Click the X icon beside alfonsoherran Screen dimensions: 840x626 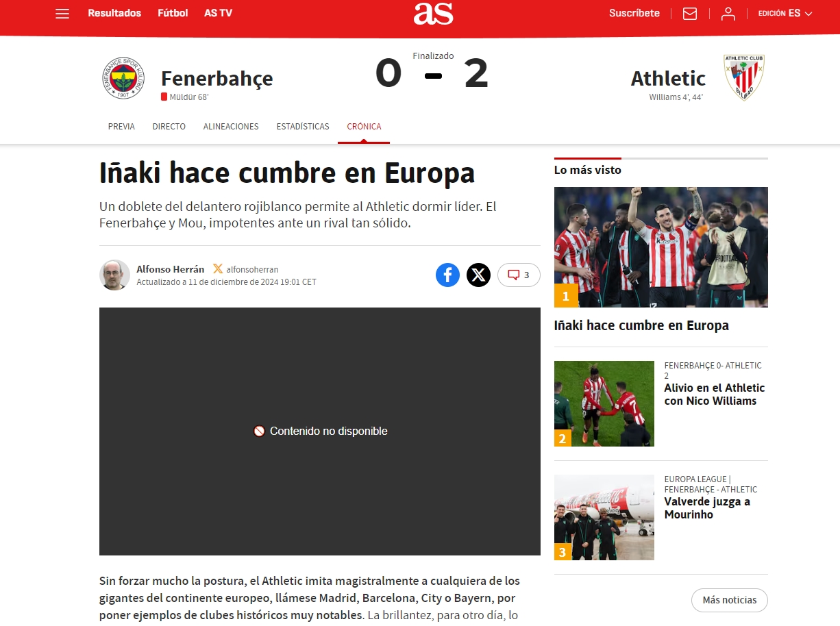click(x=218, y=269)
